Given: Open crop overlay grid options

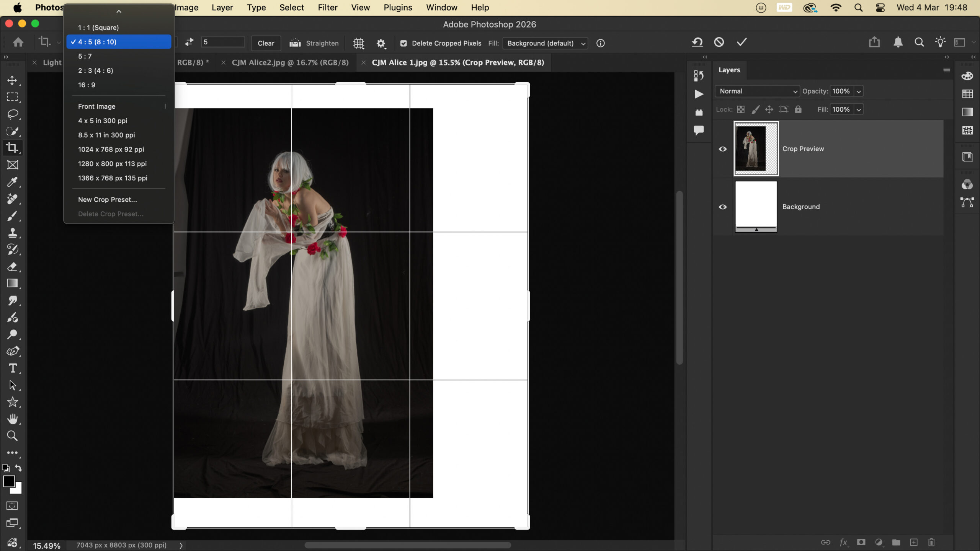Looking at the screenshot, I should click(x=358, y=43).
